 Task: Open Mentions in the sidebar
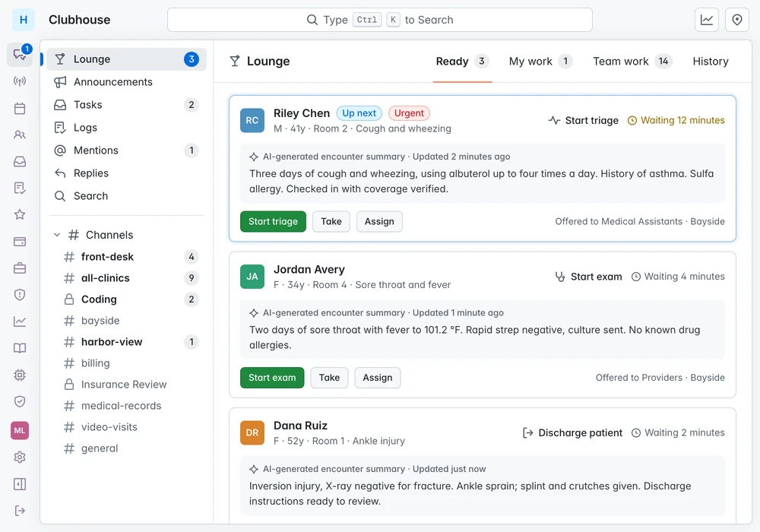tap(126, 150)
